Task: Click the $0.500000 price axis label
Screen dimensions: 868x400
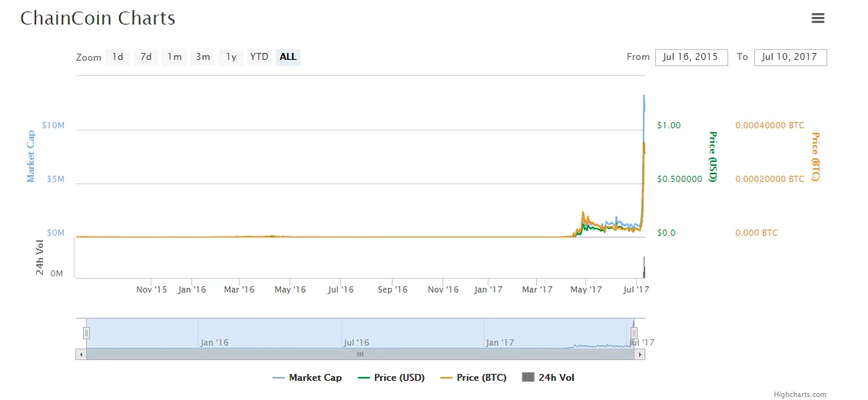Action: tap(680, 179)
